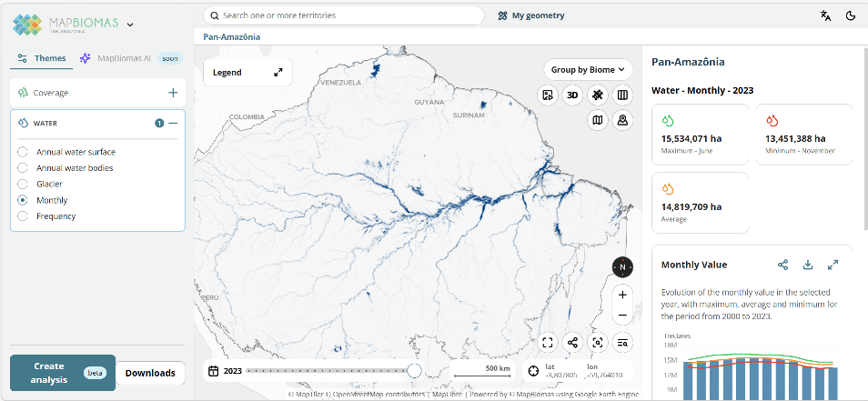Image resolution: width=868 pixels, height=401 pixels.
Task: Open the Downloads button
Action: [150, 373]
